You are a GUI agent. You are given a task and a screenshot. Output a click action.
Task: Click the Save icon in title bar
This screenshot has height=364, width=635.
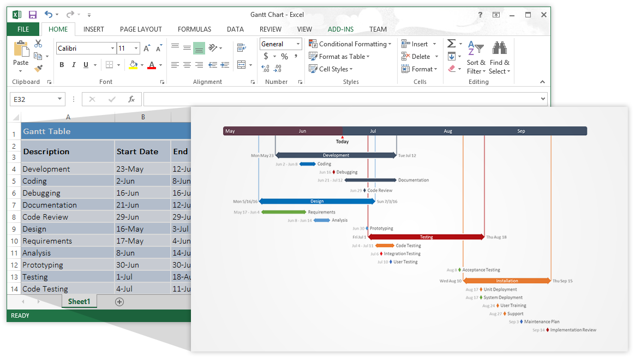pyautogui.click(x=33, y=15)
